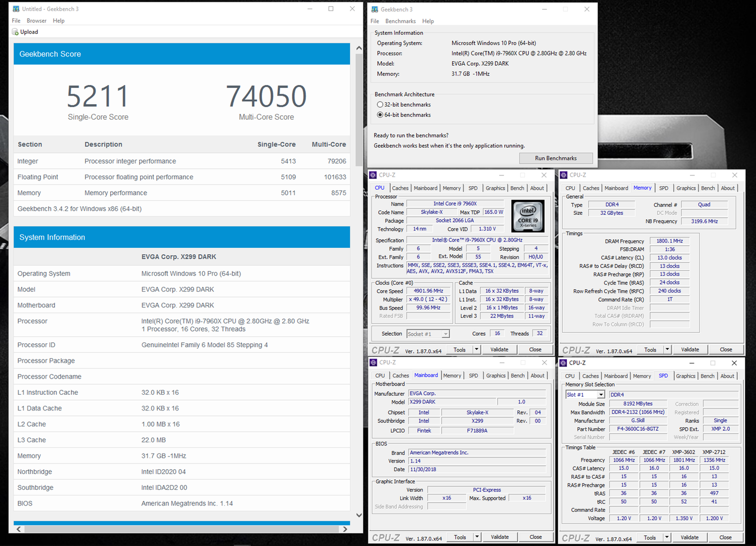Select 64-bit benchmarks radio button
This screenshot has width=756, height=546.
tap(380, 115)
